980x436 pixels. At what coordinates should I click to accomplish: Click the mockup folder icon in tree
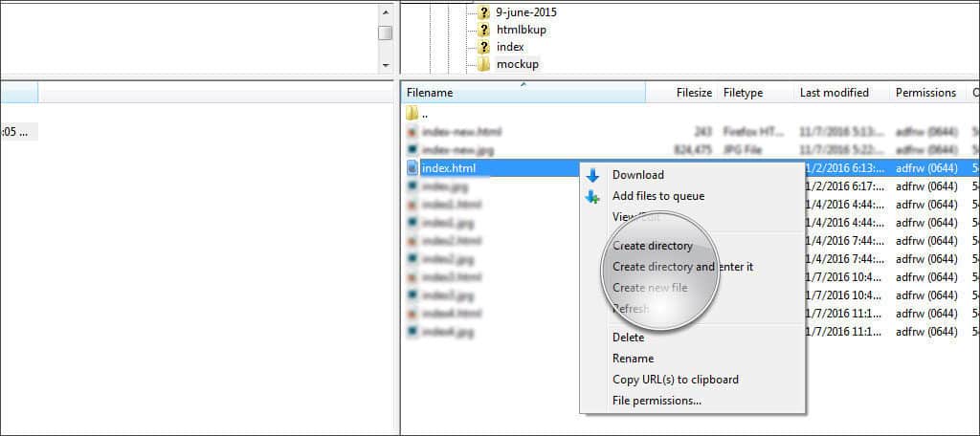click(484, 64)
